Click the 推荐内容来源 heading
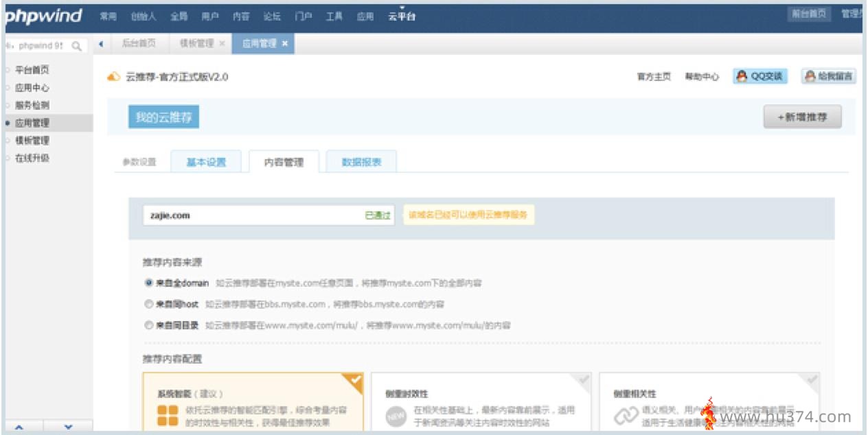868x435 pixels. coord(172,263)
